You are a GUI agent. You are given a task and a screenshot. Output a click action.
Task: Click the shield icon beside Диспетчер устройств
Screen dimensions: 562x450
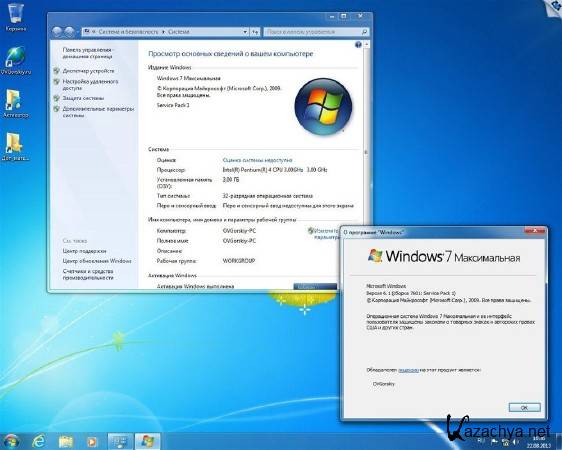click(x=56, y=71)
